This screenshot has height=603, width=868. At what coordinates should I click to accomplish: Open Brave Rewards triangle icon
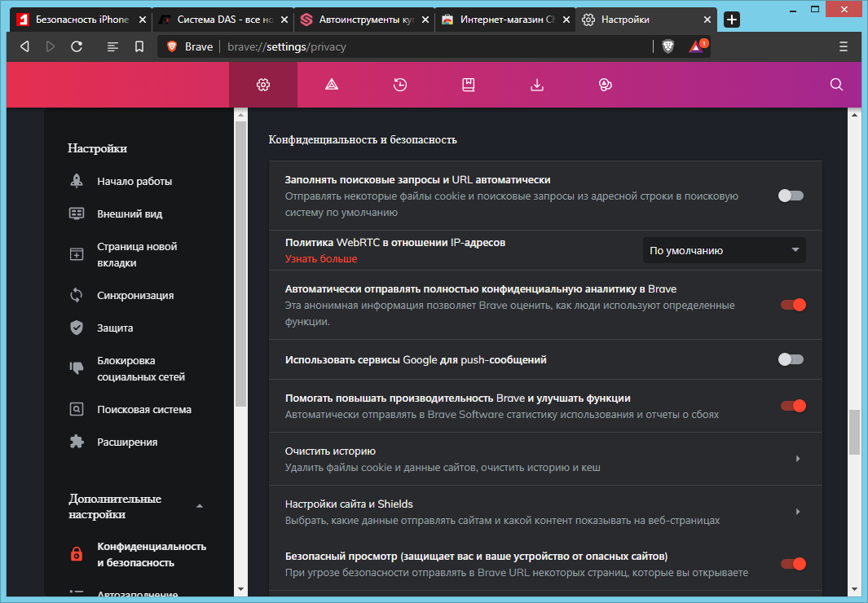click(696, 46)
